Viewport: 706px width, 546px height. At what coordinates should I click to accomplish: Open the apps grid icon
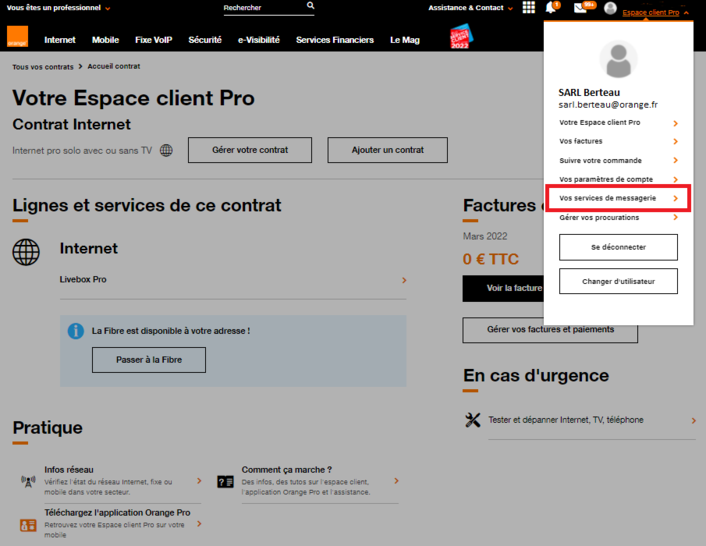pyautogui.click(x=529, y=8)
